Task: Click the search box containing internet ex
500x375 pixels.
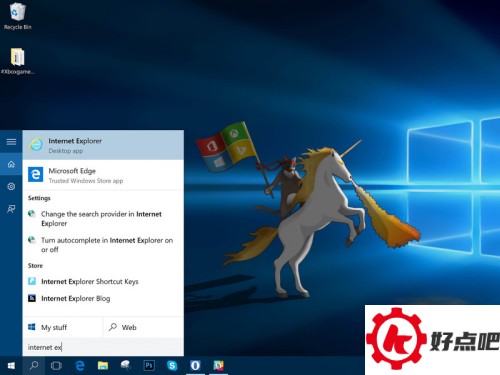Action: click(x=103, y=347)
